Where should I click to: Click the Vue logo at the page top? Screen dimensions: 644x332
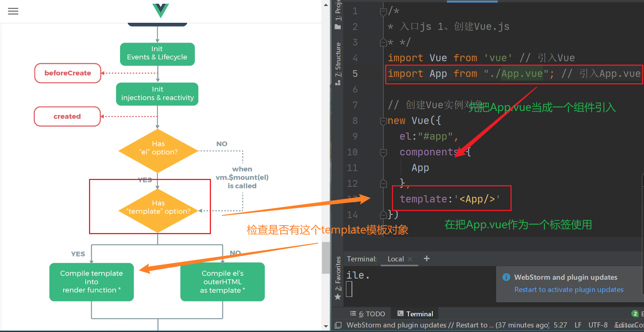point(161,10)
